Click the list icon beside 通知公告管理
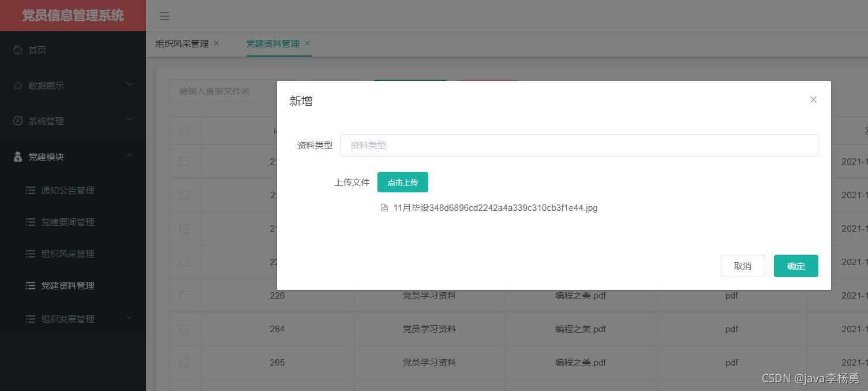 [x=31, y=191]
